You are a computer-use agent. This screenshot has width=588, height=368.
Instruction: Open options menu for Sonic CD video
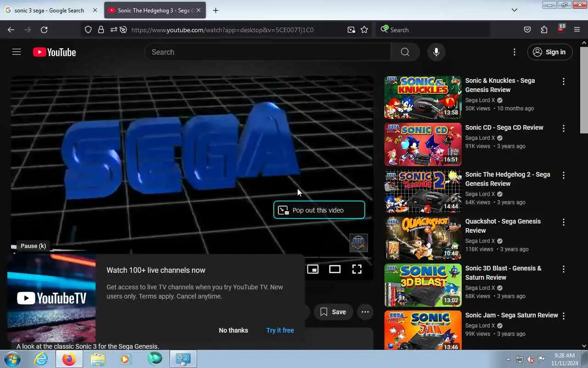coord(564,128)
